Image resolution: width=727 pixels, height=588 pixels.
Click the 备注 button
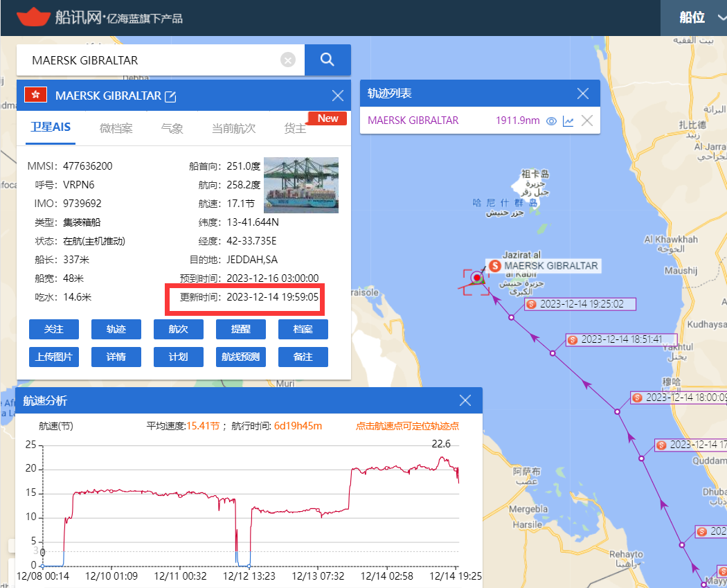click(303, 357)
